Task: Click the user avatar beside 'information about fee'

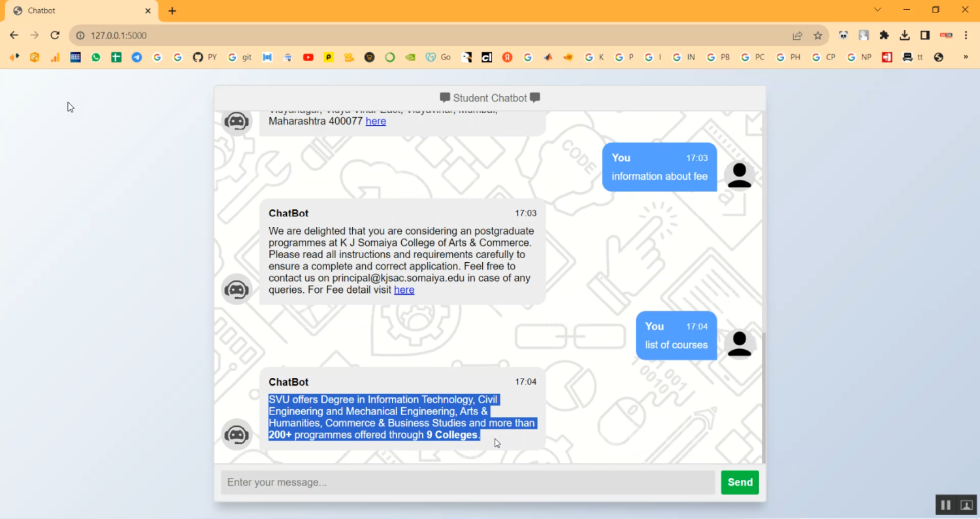Action: coord(740,175)
